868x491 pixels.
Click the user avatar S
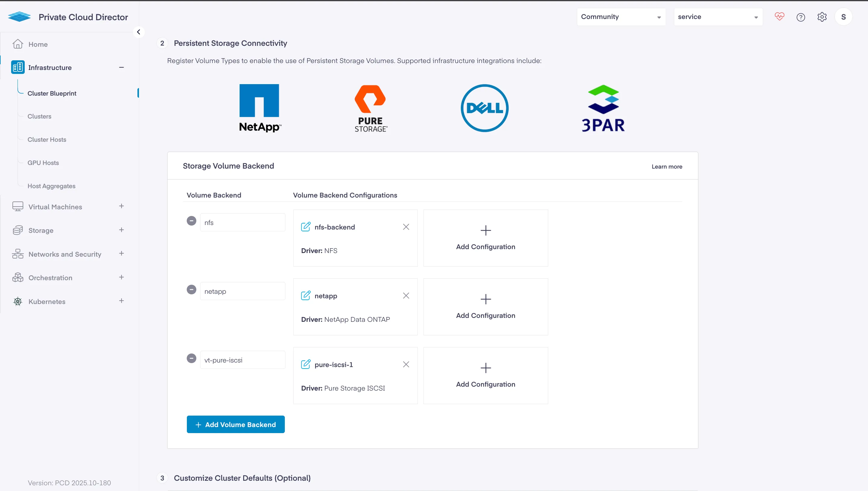pyautogui.click(x=843, y=17)
